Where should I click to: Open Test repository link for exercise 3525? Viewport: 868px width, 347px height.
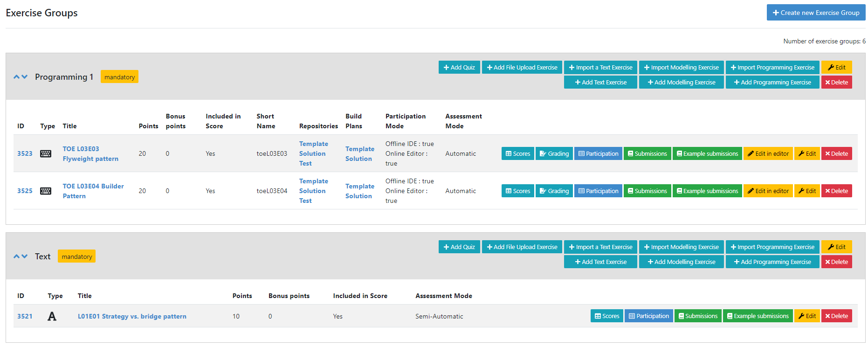click(x=305, y=201)
